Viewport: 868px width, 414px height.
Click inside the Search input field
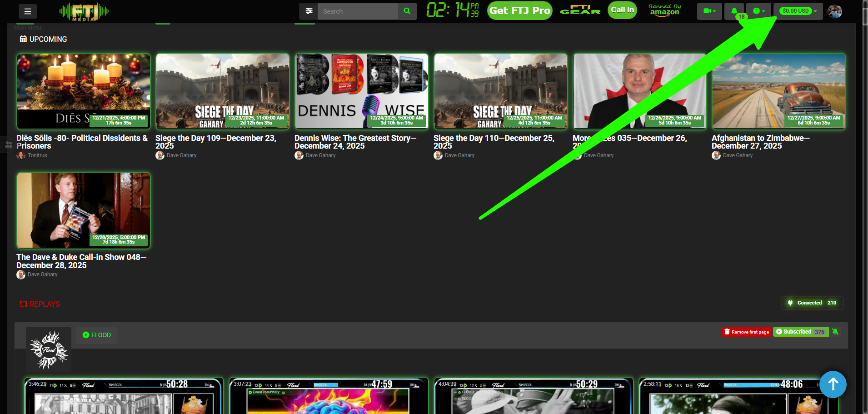[x=358, y=11]
